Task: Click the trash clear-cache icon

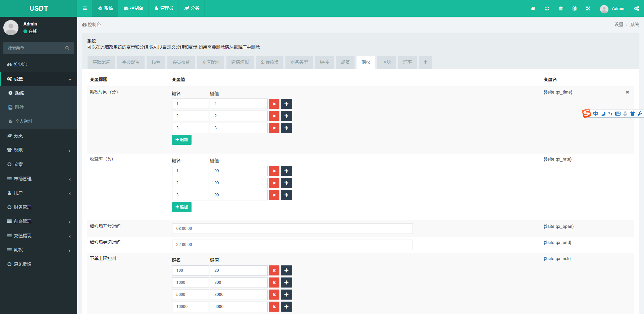Action: [x=561, y=8]
